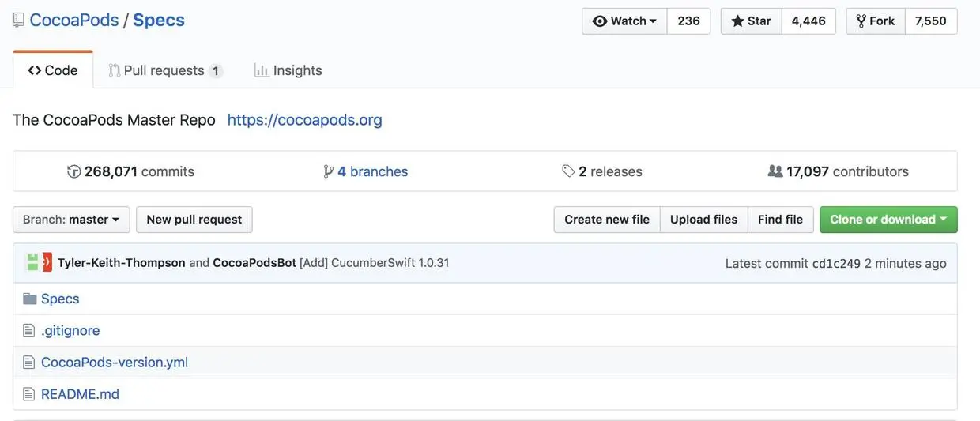Click the latest commit hash cd1c249

point(836,263)
